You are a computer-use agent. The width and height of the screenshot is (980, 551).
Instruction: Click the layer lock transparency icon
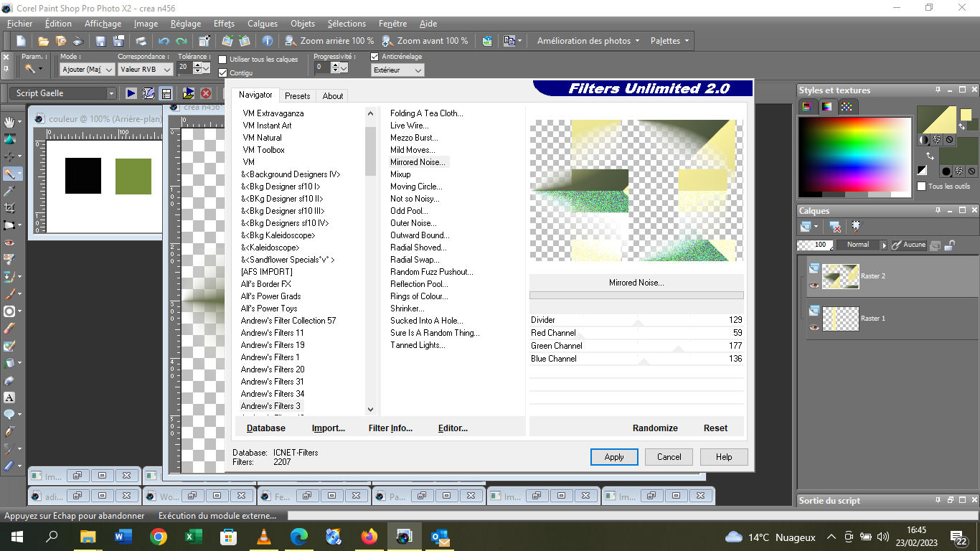point(949,245)
